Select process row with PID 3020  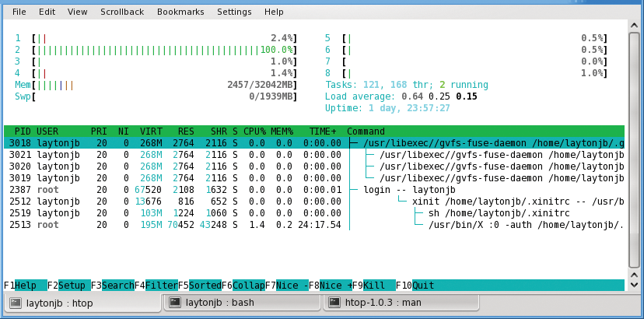314,167
